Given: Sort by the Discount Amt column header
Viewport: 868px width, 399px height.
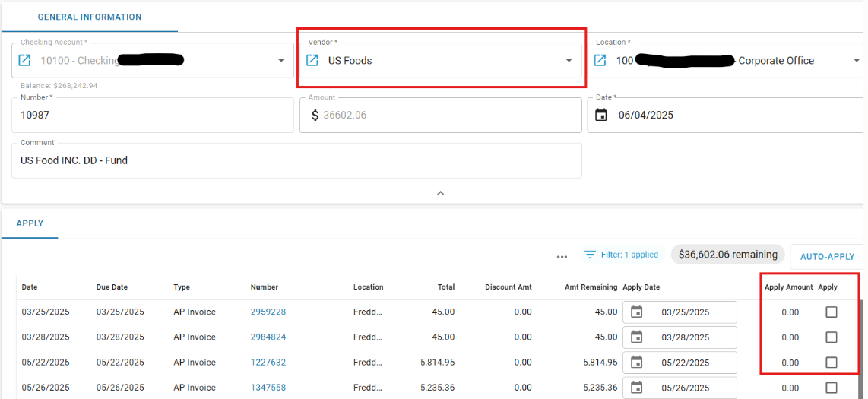Looking at the screenshot, I should (x=508, y=287).
